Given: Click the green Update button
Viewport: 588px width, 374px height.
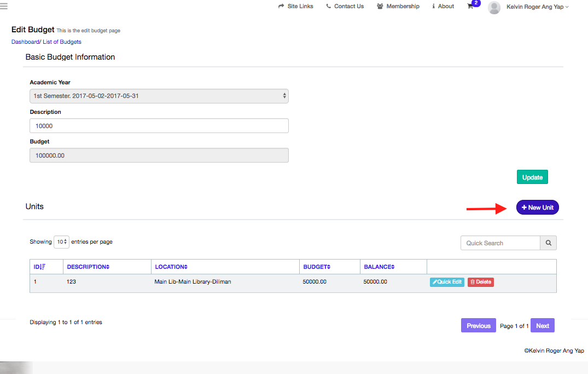Looking at the screenshot, I should pyautogui.click(x=532, y=177).
